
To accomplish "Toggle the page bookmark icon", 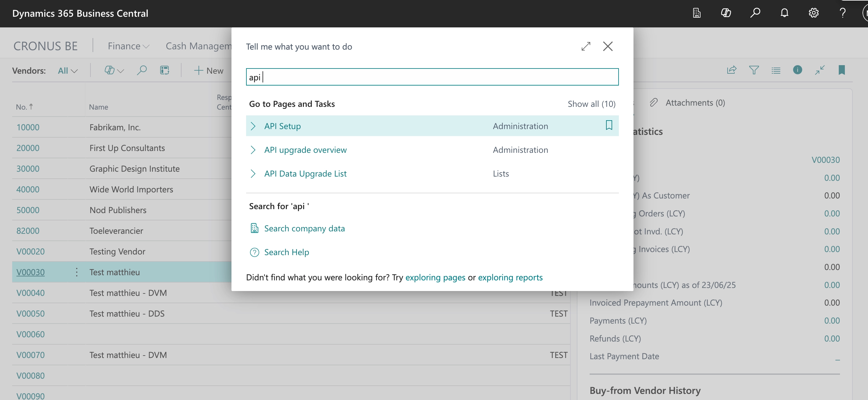I will 842,70.
